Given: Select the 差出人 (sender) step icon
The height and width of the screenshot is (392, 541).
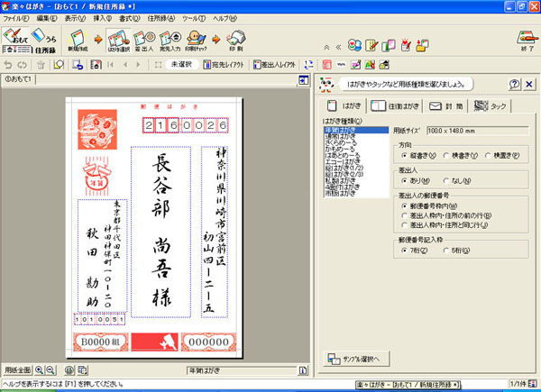Looking at the screenshot, I should (147, 38).
